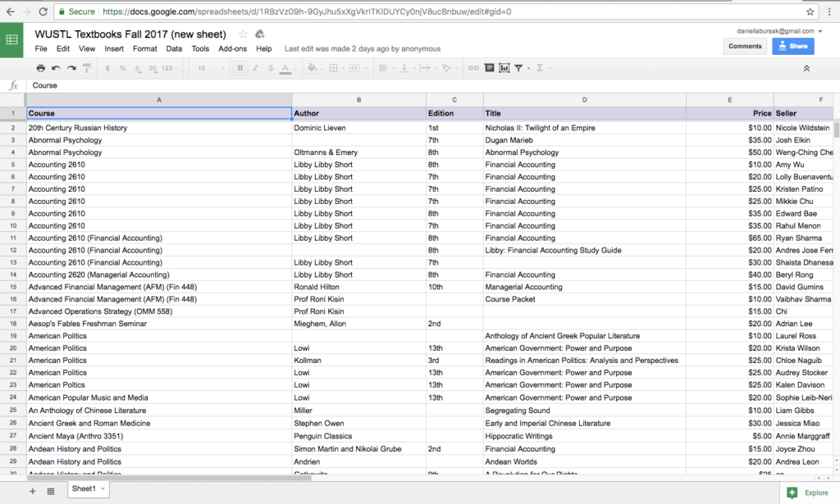Open the functions (Σ) tool
This screenshot has width=840, height=504.
tap(540, 67)
